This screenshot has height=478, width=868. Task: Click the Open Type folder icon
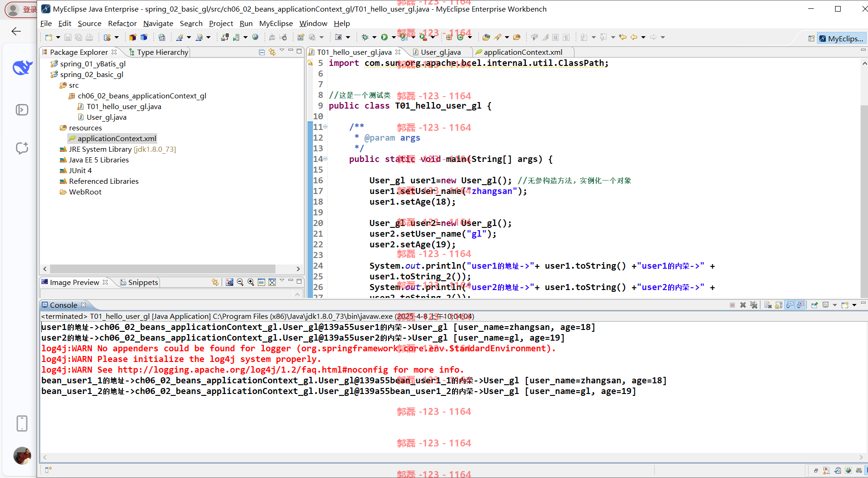click(x=486, y=37)
